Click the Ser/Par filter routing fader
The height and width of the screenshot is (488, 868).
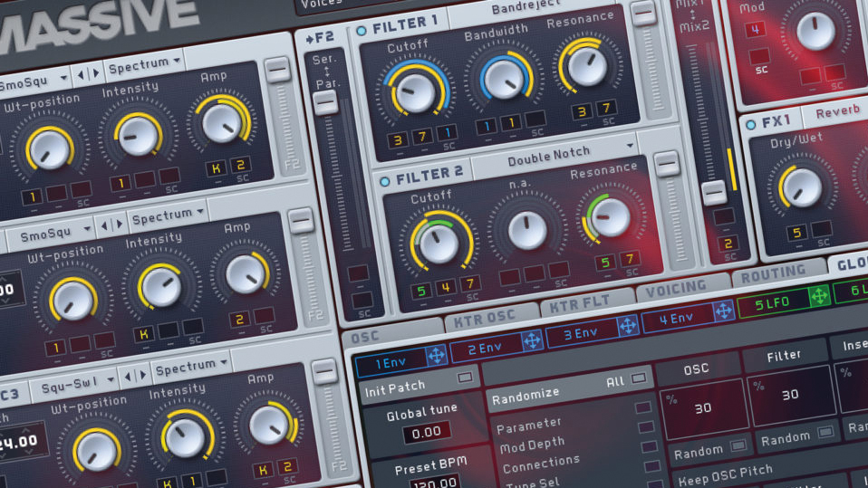pos(325,103)
